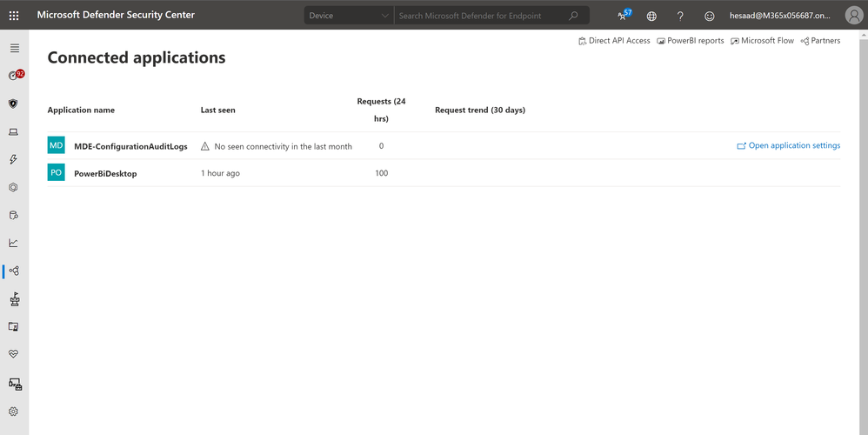Open community notifications icon with 57 badge
The image size is (868, 435).
pos(624,15)
